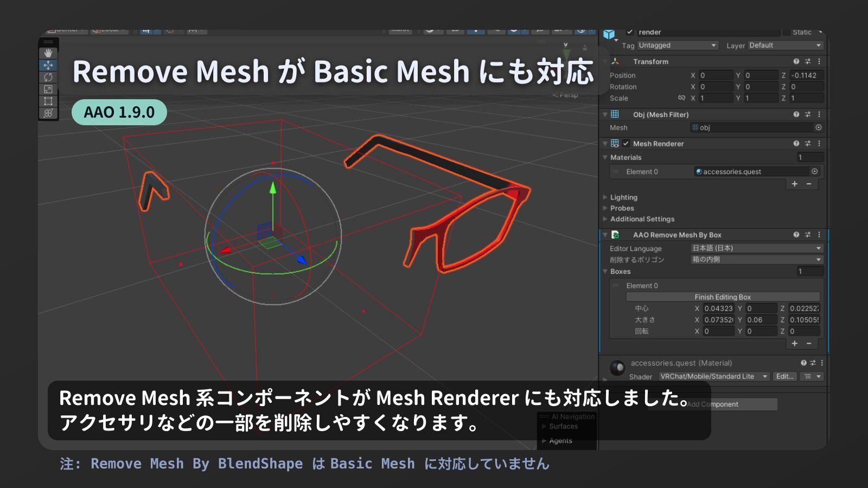Activate the Move tool in scene toolbar
The height and width of the screenshot is (488, 868).
(x=48, y=65)
